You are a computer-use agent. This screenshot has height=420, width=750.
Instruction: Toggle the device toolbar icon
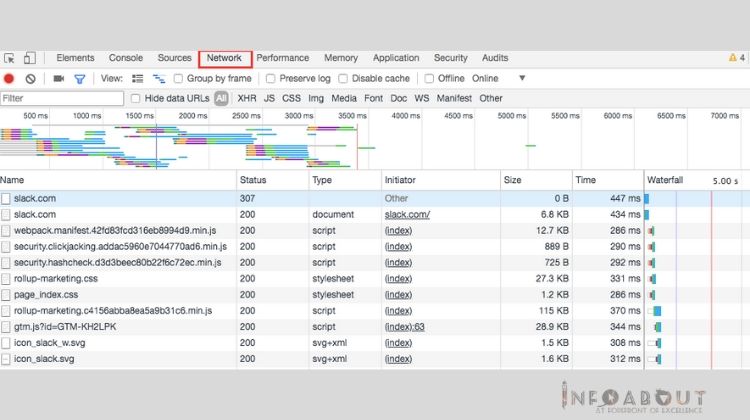tap(30, 58)
